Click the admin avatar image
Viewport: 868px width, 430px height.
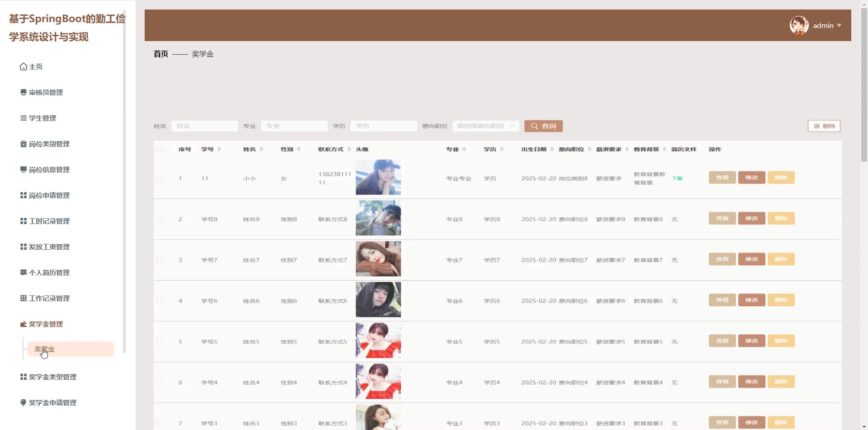[x=799, y=25]
